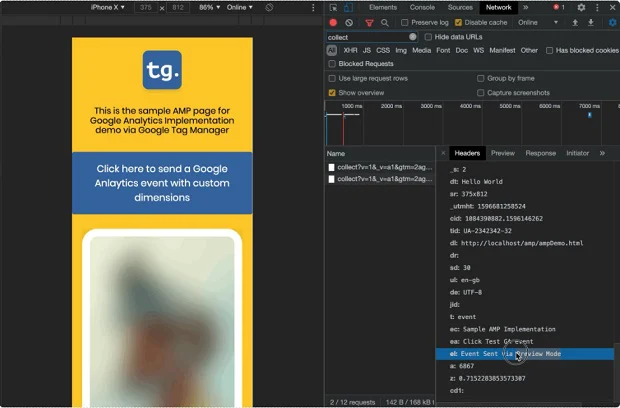Screen dimensions: 620x408
Task: Enable Use large request rows
Action: (x=332, y=78)
